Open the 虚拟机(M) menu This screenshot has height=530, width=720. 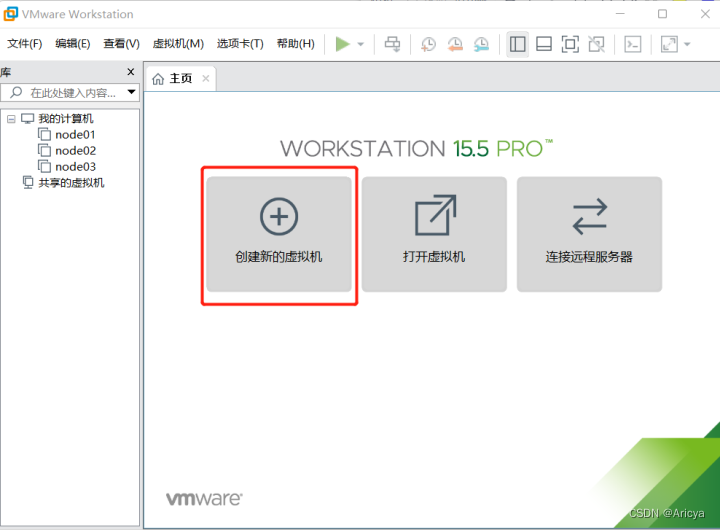click(178, 44)
